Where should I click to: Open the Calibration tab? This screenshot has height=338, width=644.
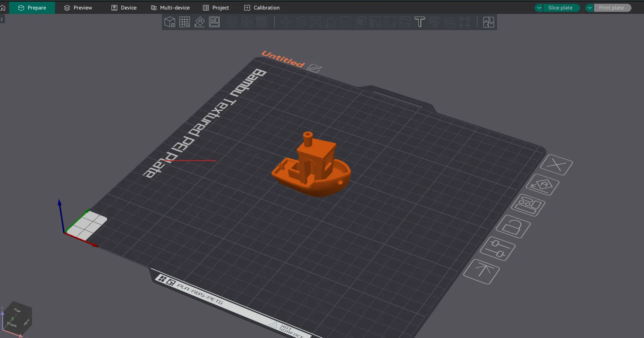tap(262, 7)
